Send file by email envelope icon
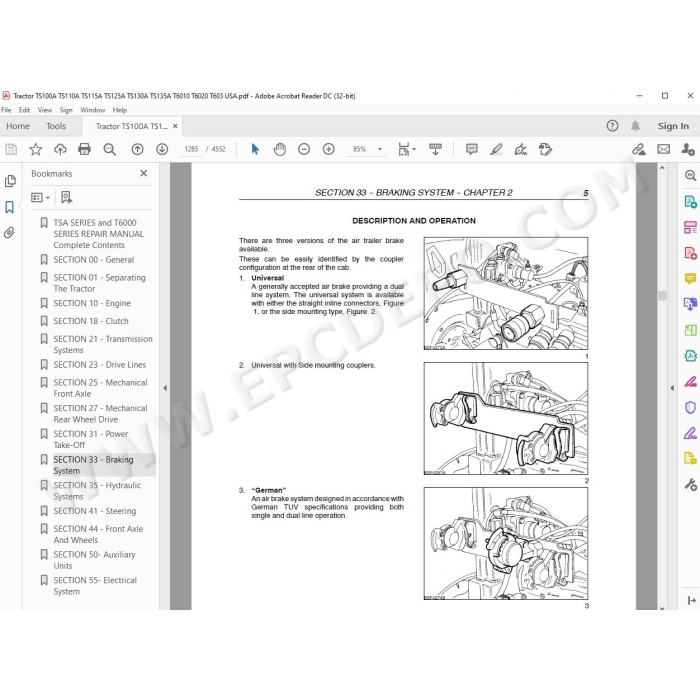Screen dimensions: 700x700 coord(663,149)
